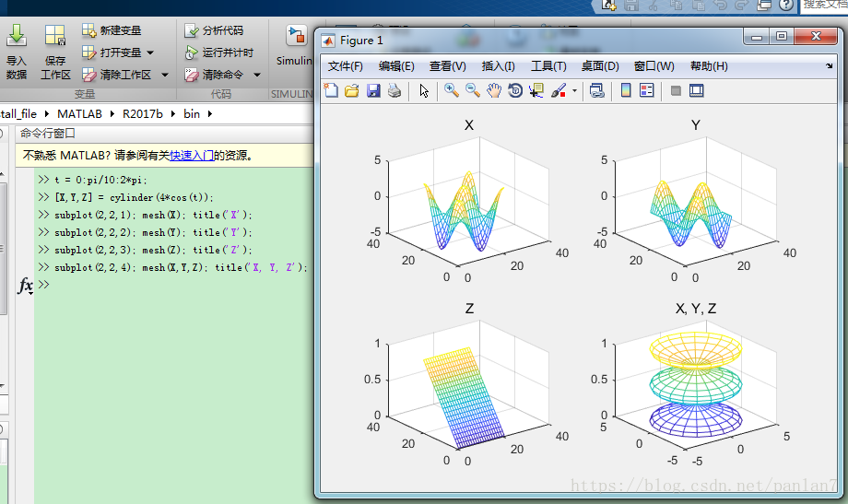Screen dimensions: 848x504
Task: Expand the 打开变量 dropdown arrow
Action: click(150, 53)
